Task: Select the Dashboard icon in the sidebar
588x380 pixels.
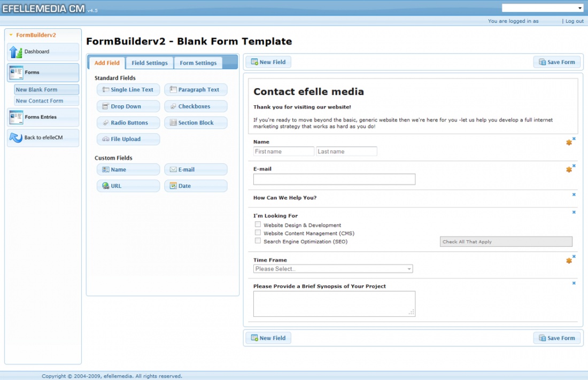Action: 16,51
